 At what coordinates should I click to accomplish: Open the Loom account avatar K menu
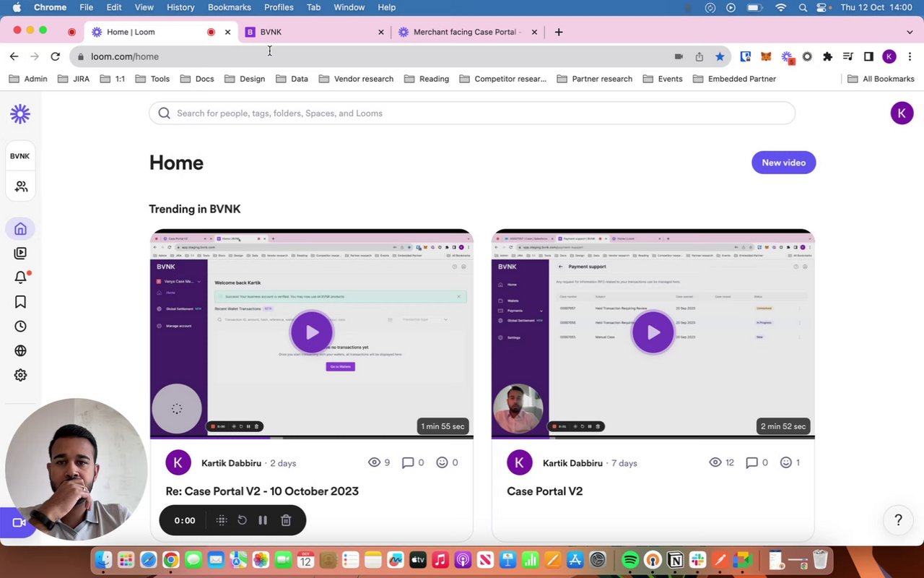tap(902, 113)
